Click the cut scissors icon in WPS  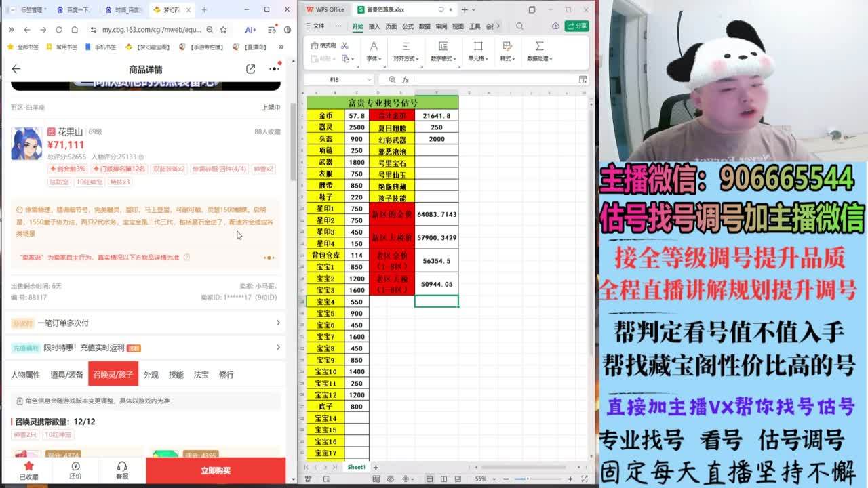[x=344, y=45]
